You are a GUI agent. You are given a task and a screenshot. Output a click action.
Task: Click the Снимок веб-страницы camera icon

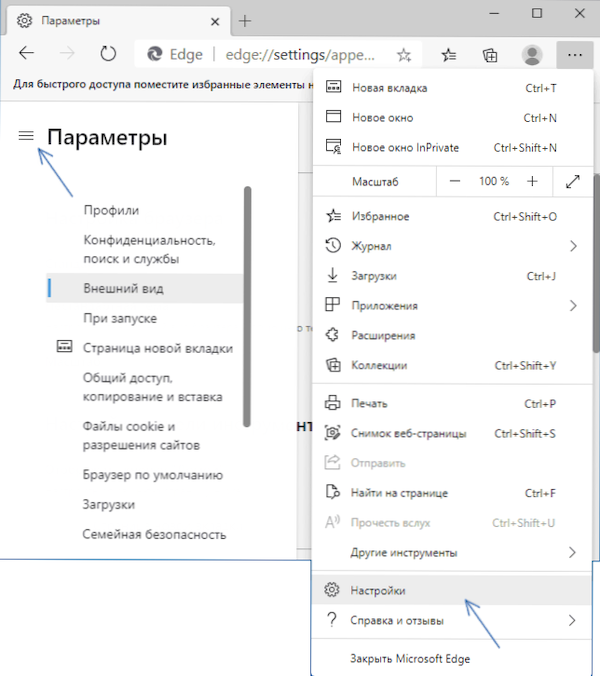point(332,432)
